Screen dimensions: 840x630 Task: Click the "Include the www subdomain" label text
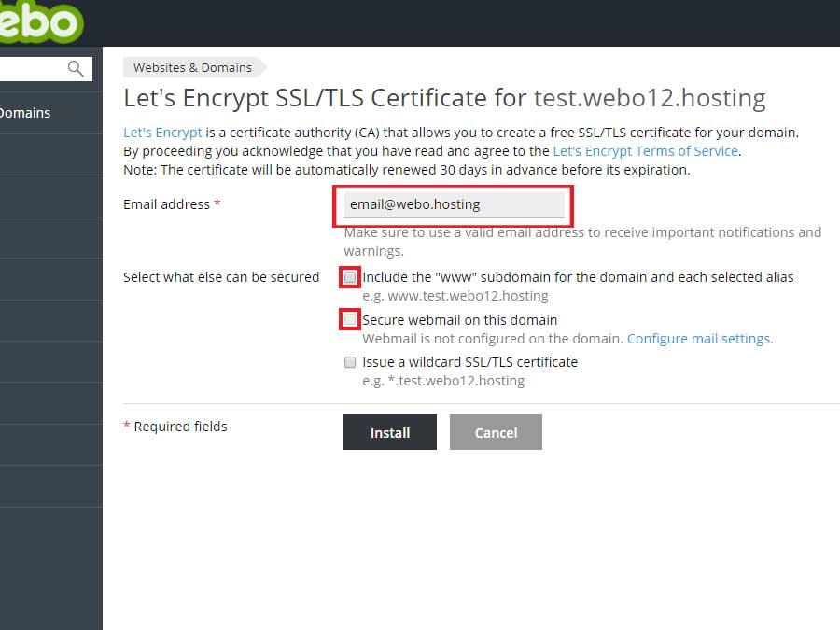click(578, 277)
